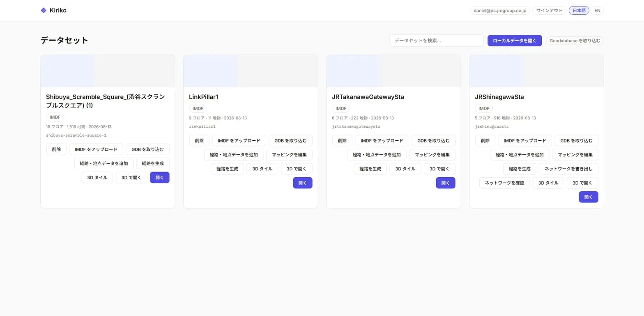
Task: Open the Shibuya dataset with 開く
Action: click(x=160, y=177)
